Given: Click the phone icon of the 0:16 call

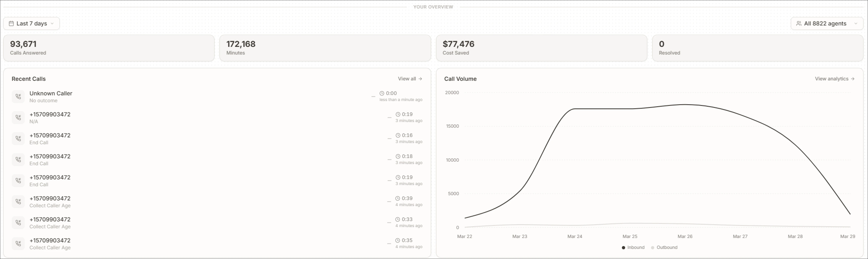Looking at the screenshot, I should click(x=18, y=139).
